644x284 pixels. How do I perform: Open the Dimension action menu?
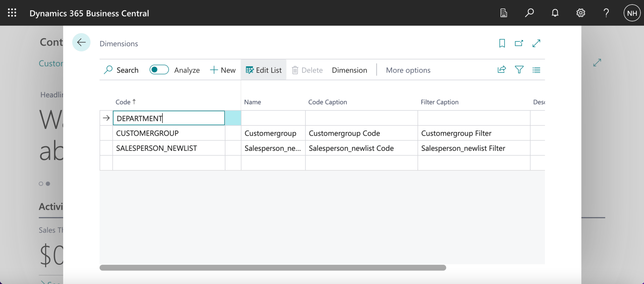(x=349, y=70)
